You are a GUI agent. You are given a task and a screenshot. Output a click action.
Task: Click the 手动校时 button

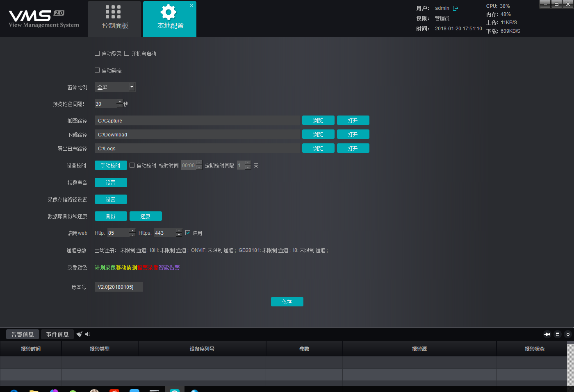tap(111, 165)
